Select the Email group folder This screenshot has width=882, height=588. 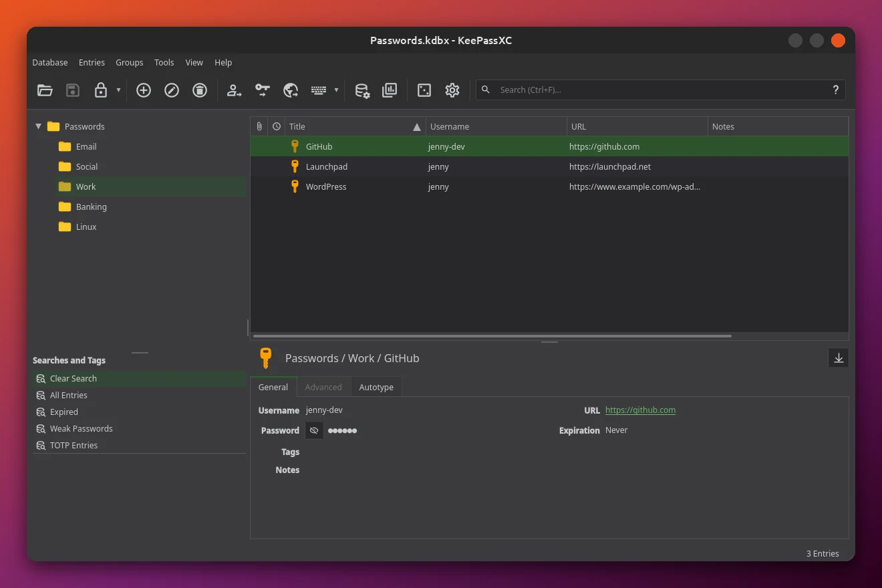86,146
